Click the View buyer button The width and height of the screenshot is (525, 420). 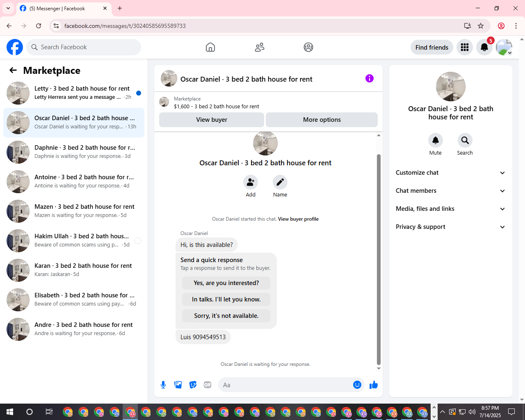click(x=212, y=120)
